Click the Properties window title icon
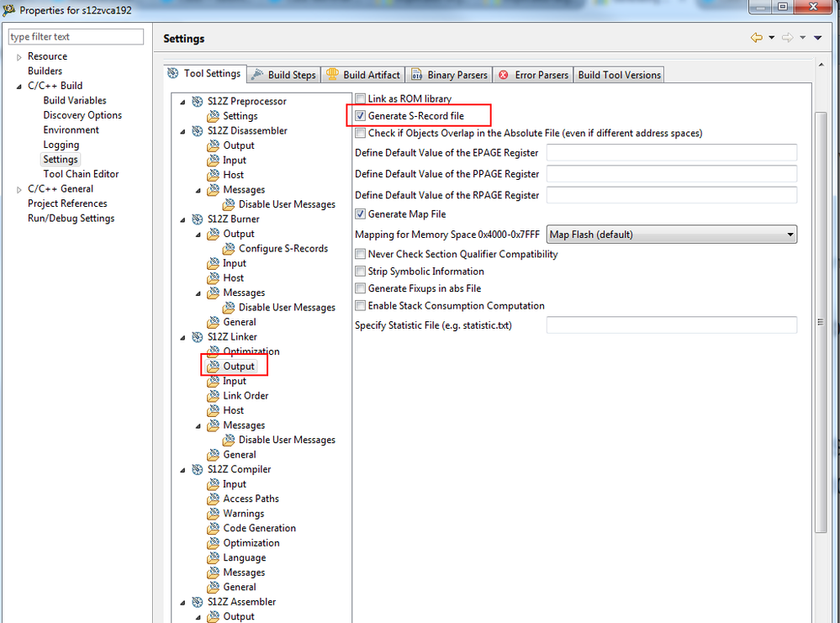The height and width of the screenshot is (623, 840). coord(8,9)
